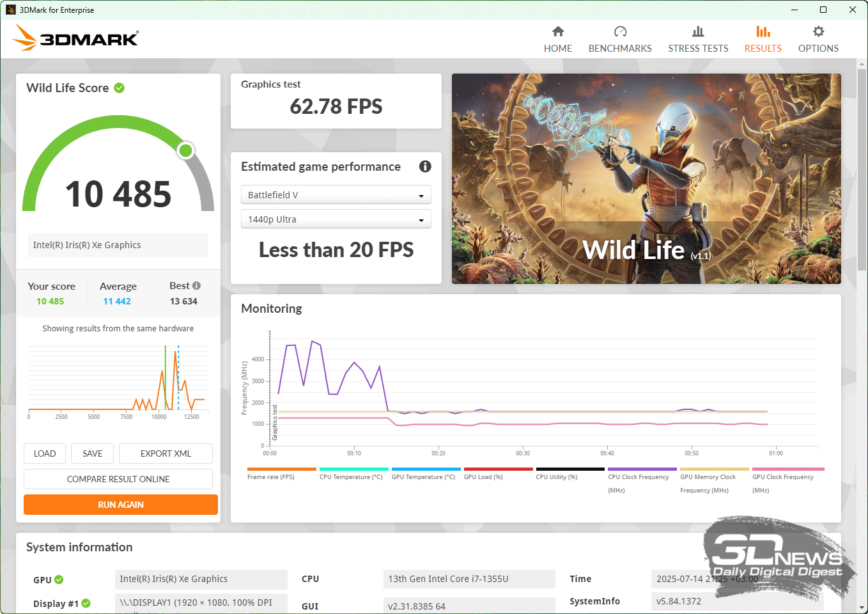Open the Benchmarks tab
The image size is (868, 614).
click(x=620, y=40)
